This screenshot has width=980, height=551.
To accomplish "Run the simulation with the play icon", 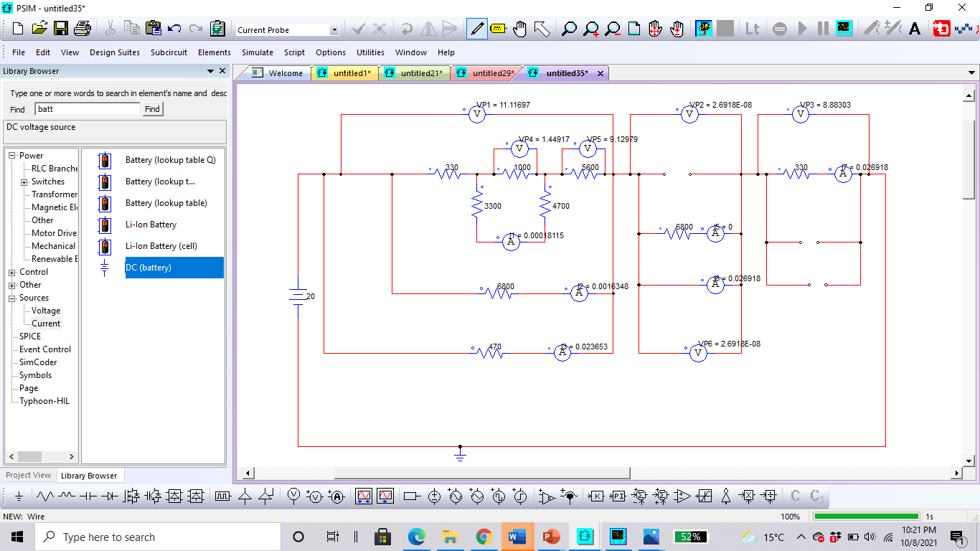I will tap(803, 30).
